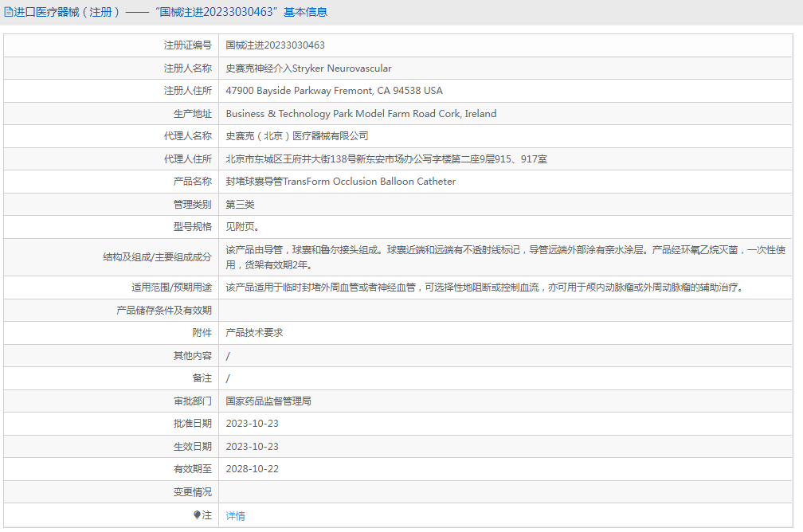This screenshot has height=532, width=803.
Task: Click the 代理人名称 label
Action: [187, 135]
